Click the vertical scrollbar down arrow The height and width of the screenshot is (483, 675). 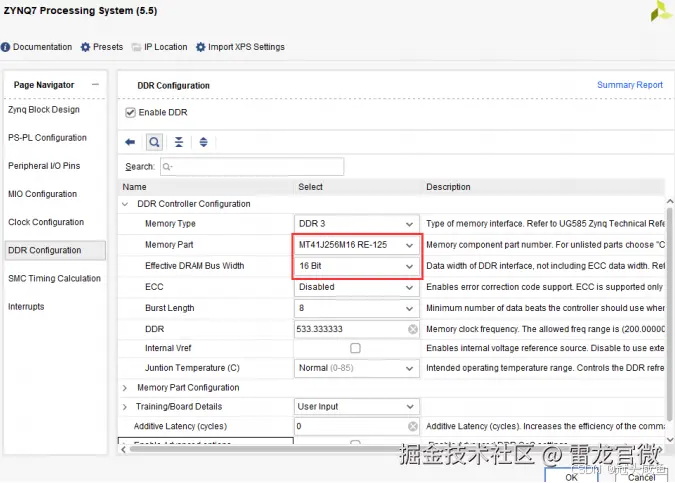(670, 440)
